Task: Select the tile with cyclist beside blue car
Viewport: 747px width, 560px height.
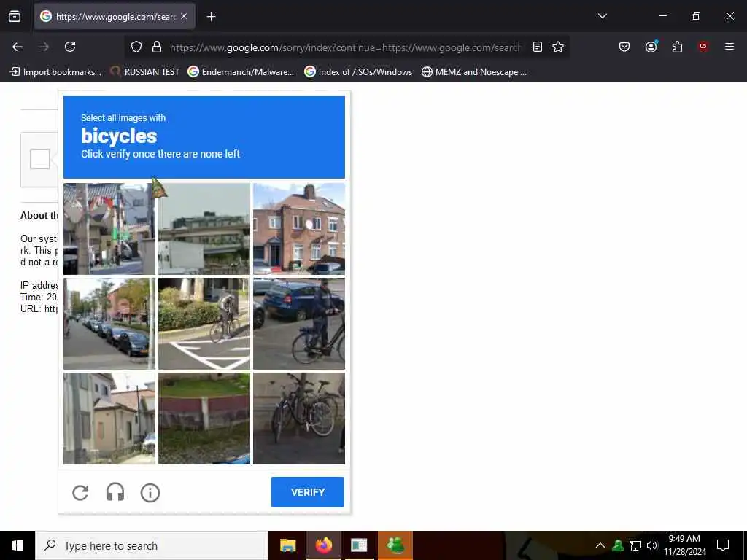Action: 298,323
